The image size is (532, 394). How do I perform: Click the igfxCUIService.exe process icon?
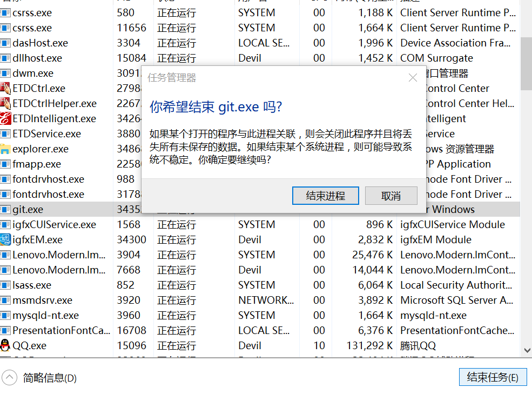tap(5, 224)
